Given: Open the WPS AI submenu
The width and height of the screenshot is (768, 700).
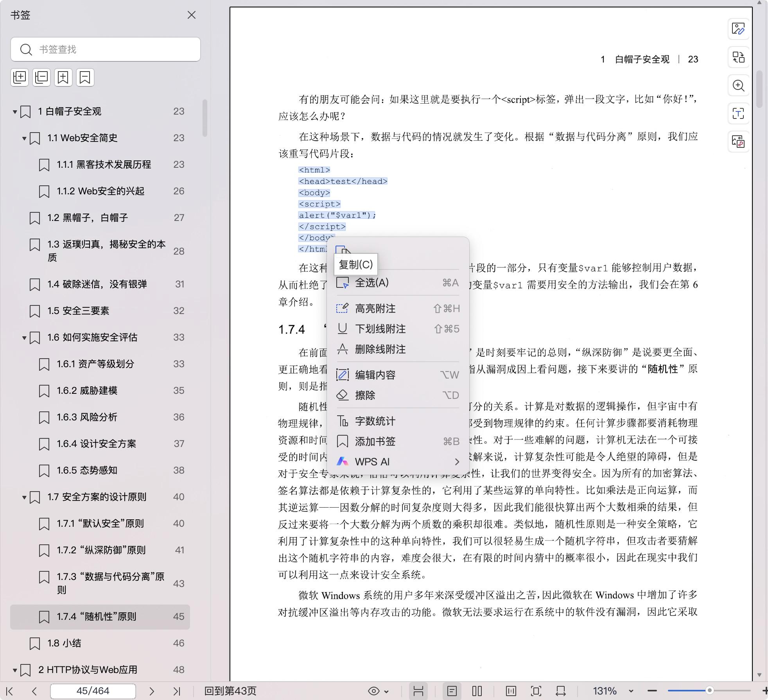Looking at the screenshot, I should click(x=398, y=462).
